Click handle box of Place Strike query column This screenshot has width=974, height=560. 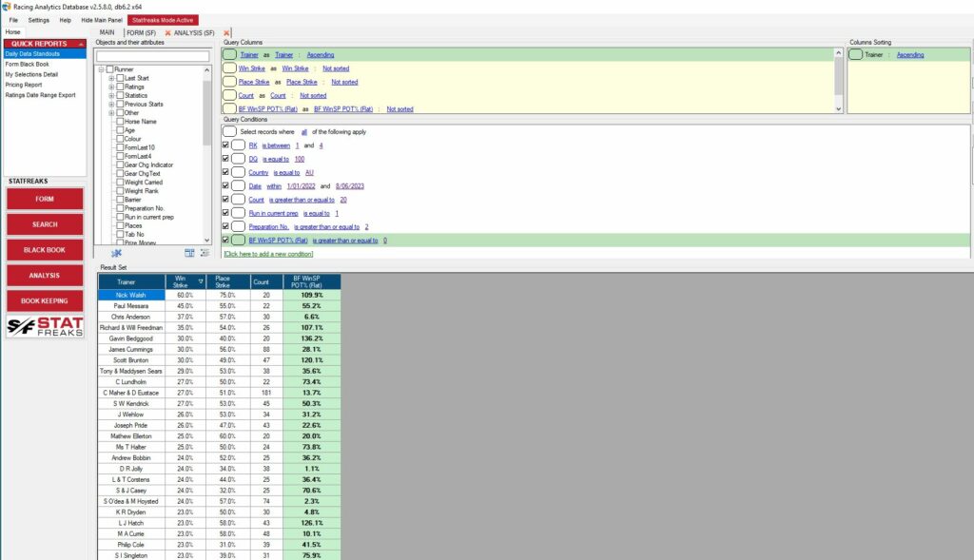(x=230, y=82)
